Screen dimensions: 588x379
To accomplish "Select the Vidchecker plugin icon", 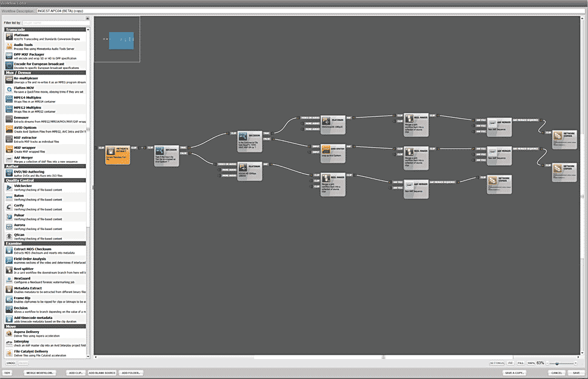I will tap(9, 188).
